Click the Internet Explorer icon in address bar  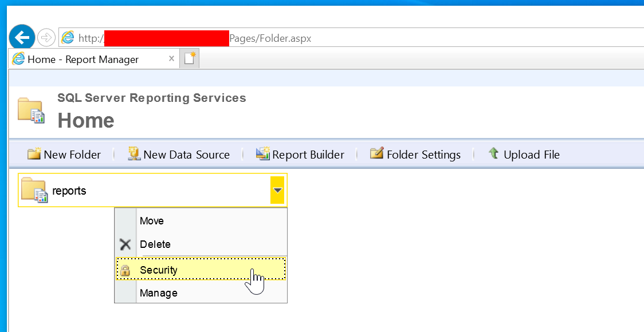point(68,38)
